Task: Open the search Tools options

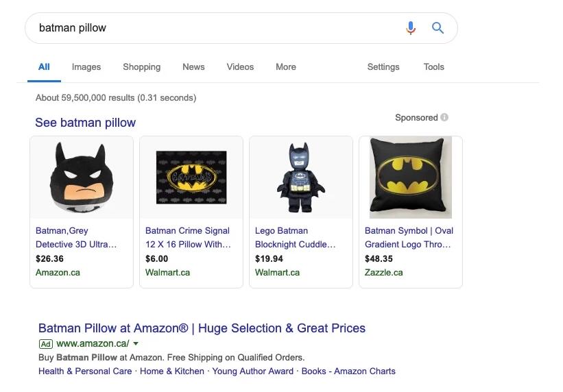Action: click(433, 66)
